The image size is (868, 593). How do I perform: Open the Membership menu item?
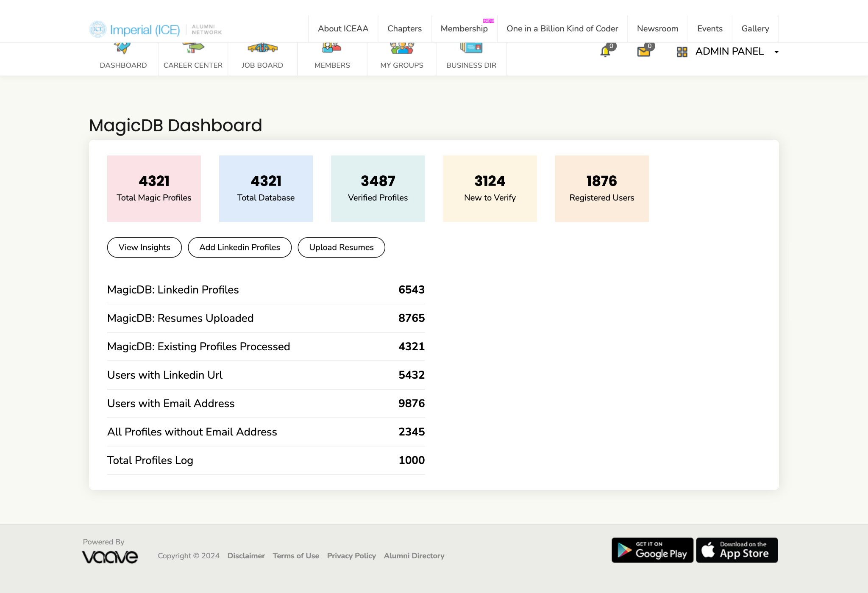tap(465, 28)
